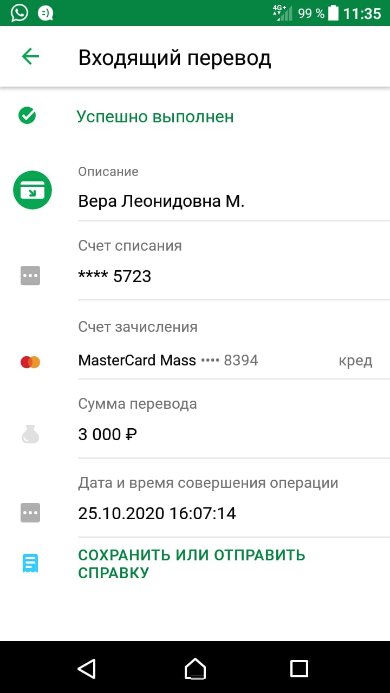Tap the green back arrow

pyautogui.click(x=31, y=57)
